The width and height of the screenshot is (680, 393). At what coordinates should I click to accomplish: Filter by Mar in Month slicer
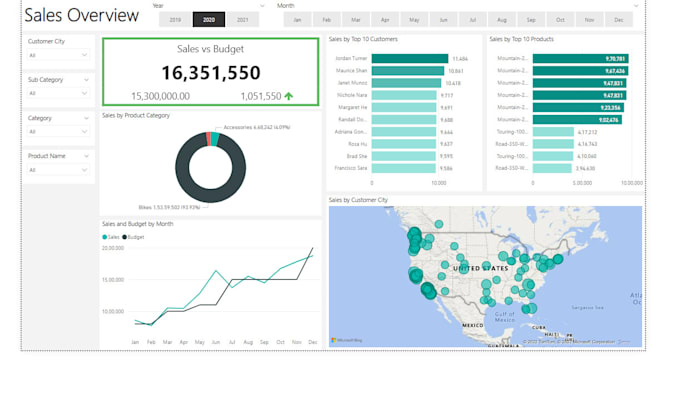pyautogui.click(x=356, y=20)
